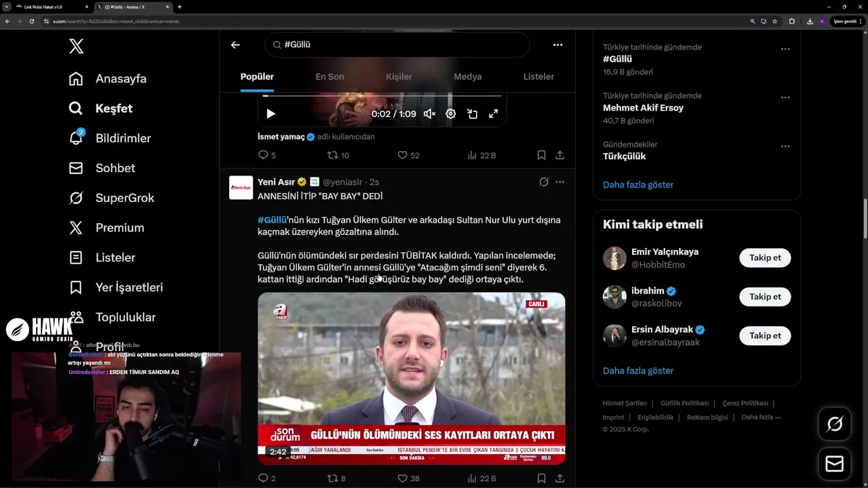Click the #Güllü hashtag in post text
868x488 pixels.
(272, 220)
